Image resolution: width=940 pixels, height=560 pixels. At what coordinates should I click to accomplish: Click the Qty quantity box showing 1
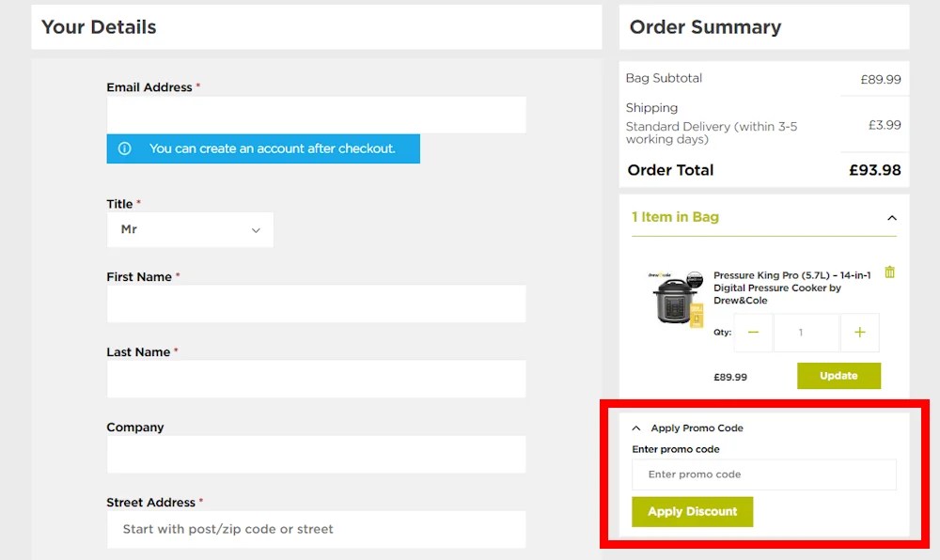coord(807,333)
